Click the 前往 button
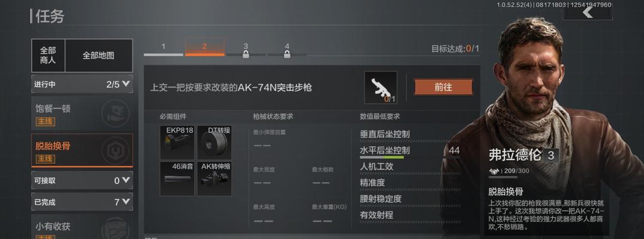This screenshot has height=239, width=644. (x=443, y=87)
